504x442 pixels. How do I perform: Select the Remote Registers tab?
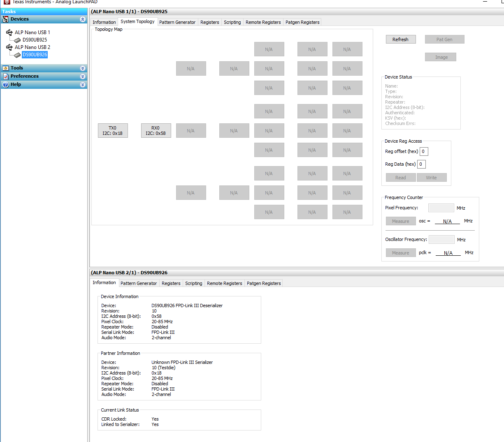click(x=263, y=22)
